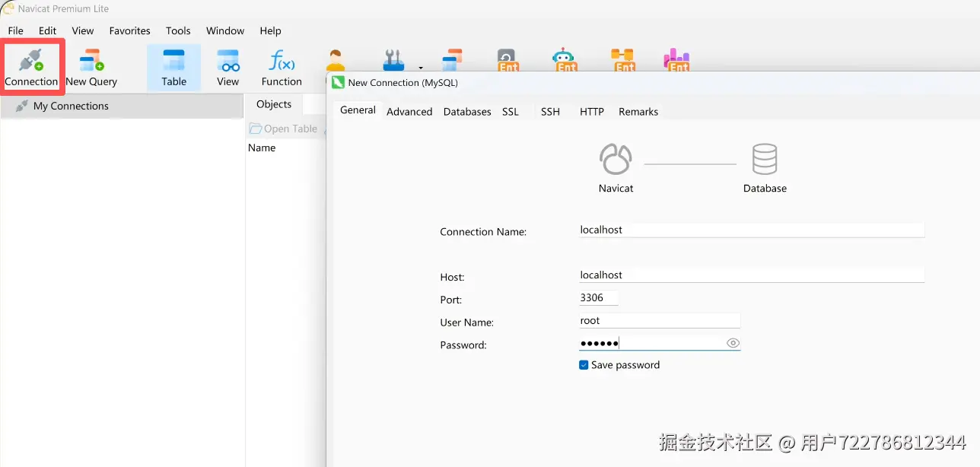Switch to the Advanced tab
Viewport: 980px width, 467px height.
click(x=409, y=111)
